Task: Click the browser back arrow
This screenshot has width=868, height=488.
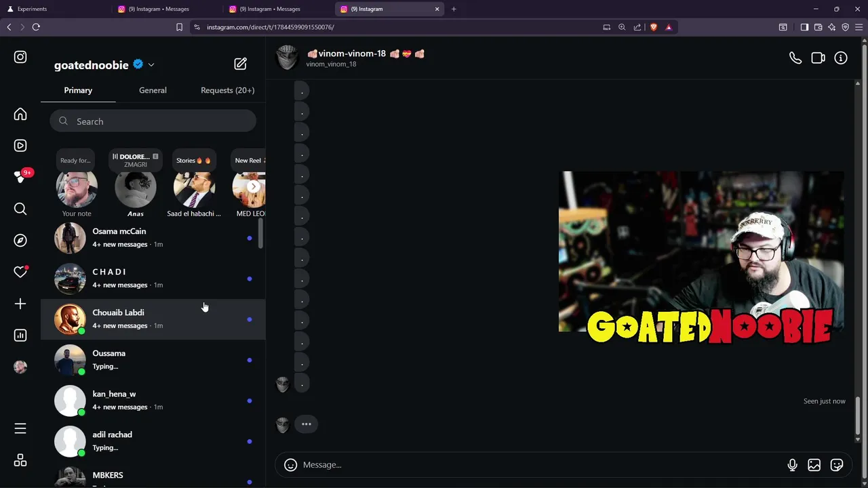Action: point(9,27)
